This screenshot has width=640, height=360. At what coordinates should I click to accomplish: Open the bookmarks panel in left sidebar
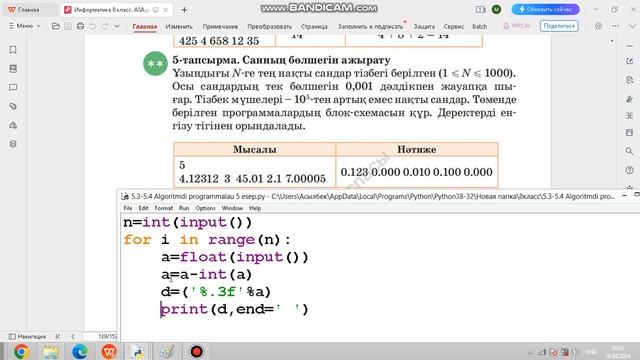(13, 50)
